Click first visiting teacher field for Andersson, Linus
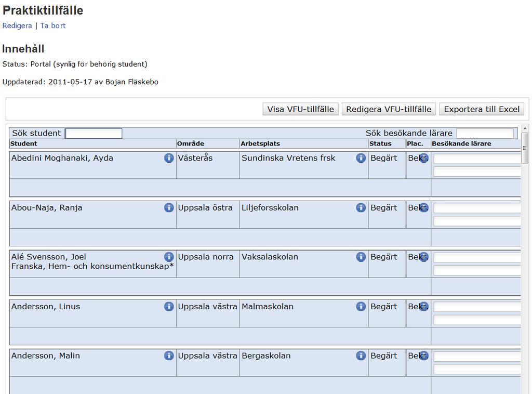 477,307
